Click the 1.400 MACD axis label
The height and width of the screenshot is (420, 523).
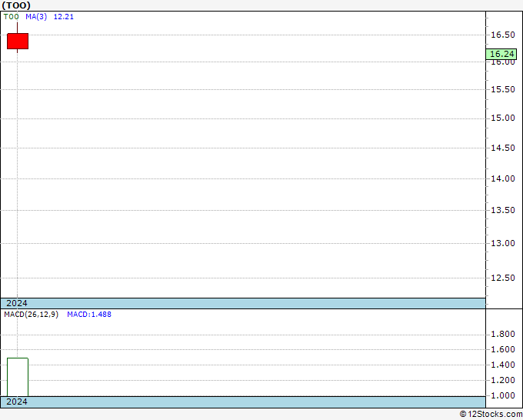coord(503,365)
